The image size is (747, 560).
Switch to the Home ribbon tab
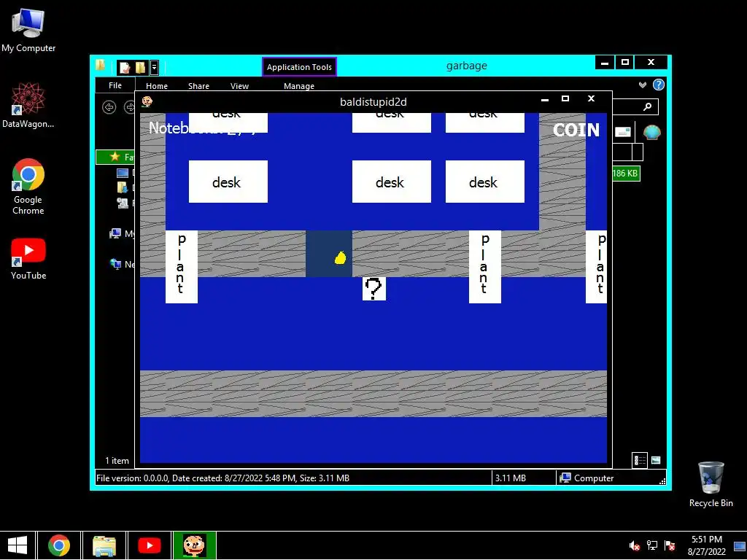point(157,86)
